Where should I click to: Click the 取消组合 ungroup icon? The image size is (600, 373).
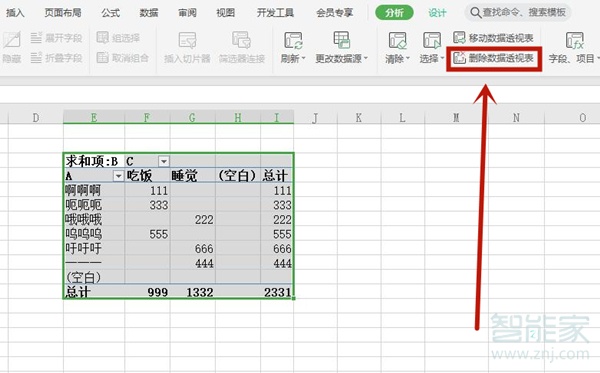103,57
